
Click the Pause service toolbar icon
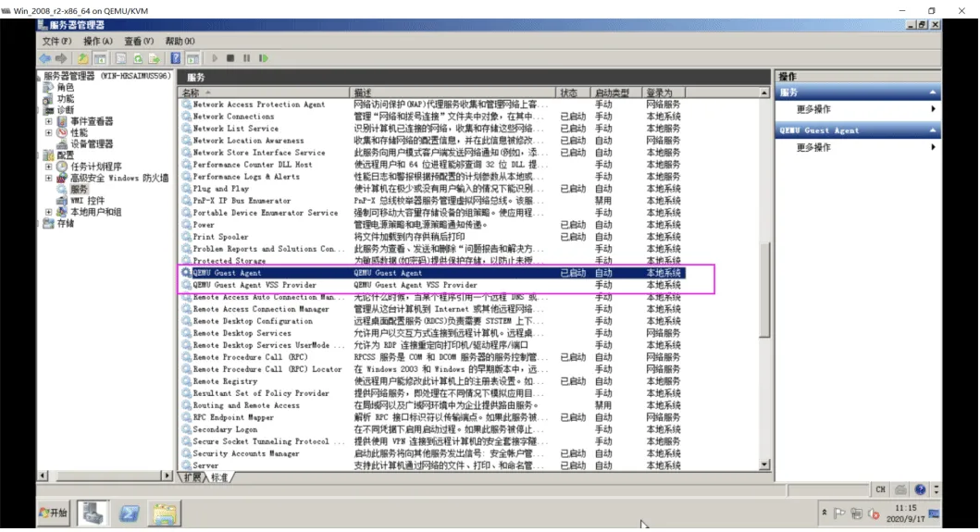(x=247, y=58)
